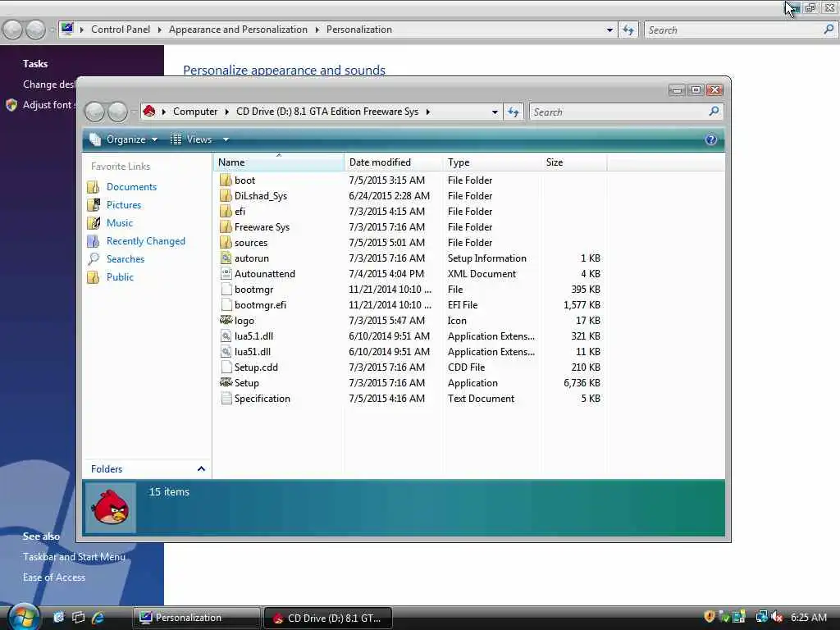Expand the Explorer address bar history dropdown
Image resolution: width=840 pixels, height=630 pixels.
[x=495, y=112]
